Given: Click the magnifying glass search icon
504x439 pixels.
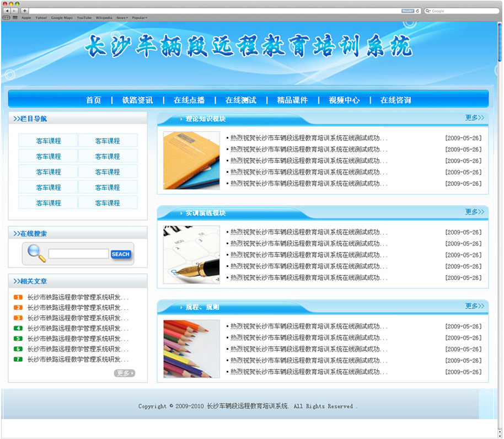Looking at the screenshot, I should pos(36,253).
